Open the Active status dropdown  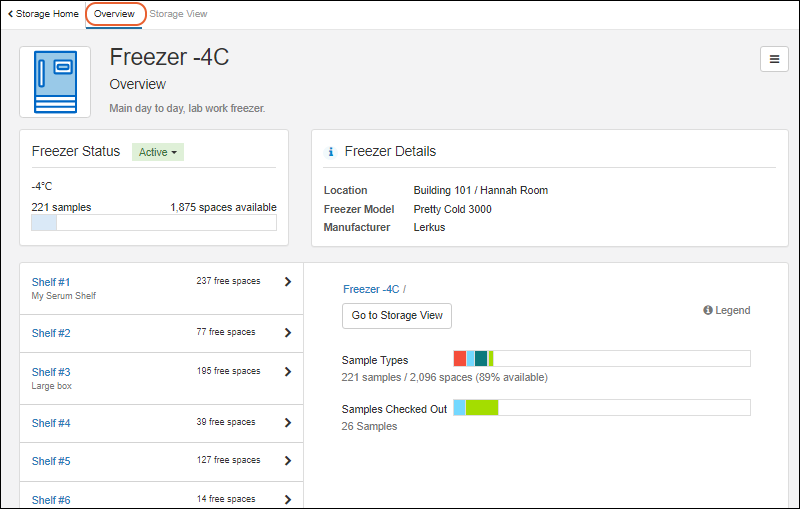pos(158,152)
